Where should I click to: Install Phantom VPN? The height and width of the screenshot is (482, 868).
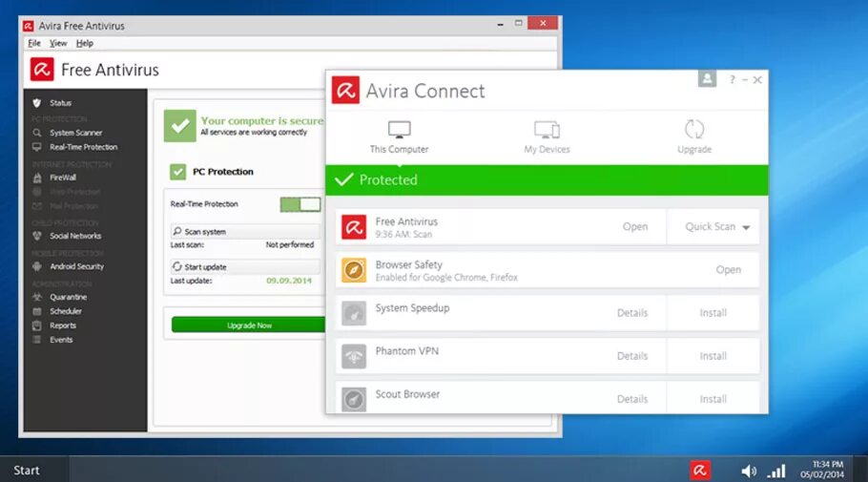point(713,356)
